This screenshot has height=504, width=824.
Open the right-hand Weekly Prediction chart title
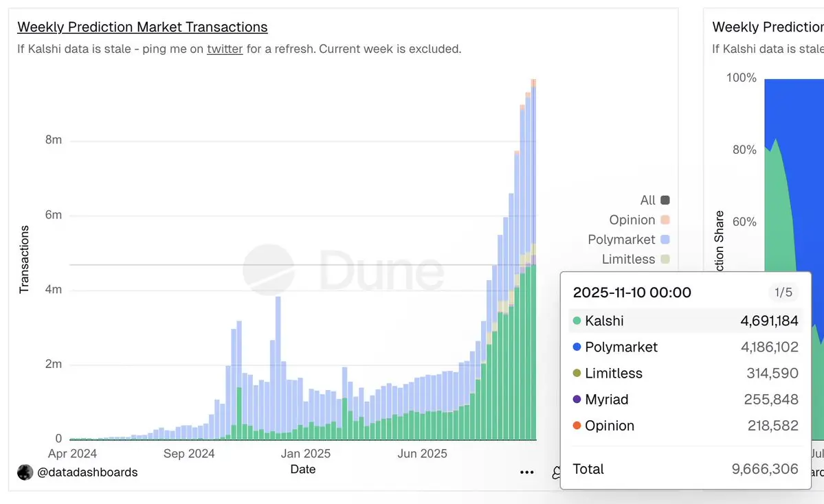768,27
